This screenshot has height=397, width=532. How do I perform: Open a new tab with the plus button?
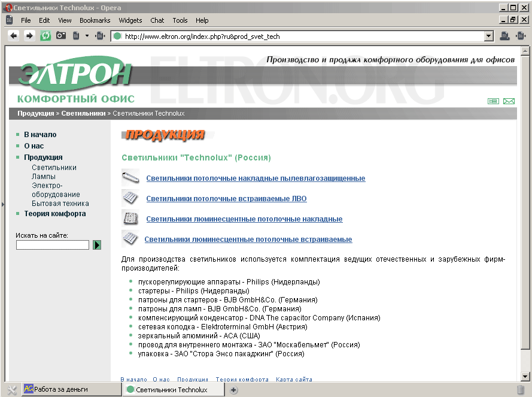tap(233, 390)
